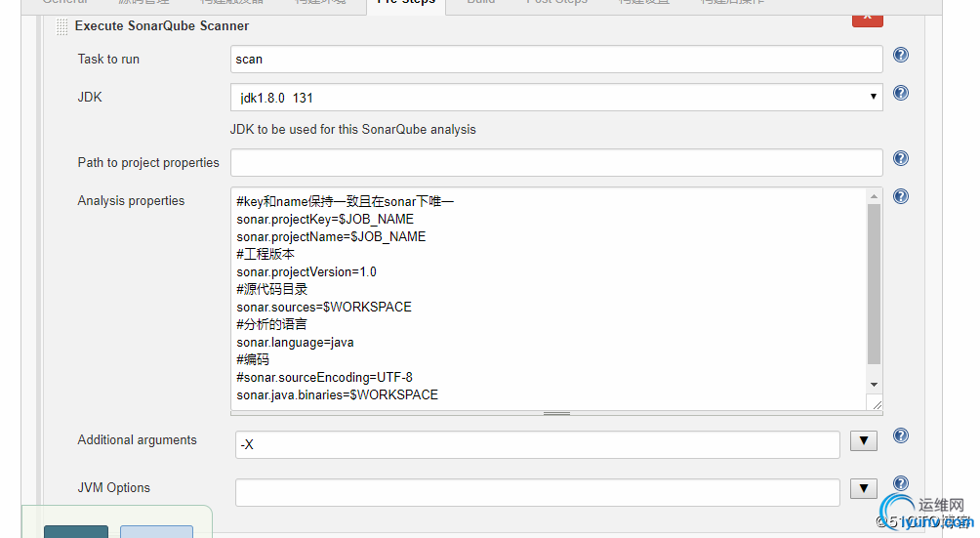Image resolution: width=980 pixels, height=538 pixels.
Task: Click the line #sonar.sourceEncoding=UTF-8
Action: click(x=324, y=378)
